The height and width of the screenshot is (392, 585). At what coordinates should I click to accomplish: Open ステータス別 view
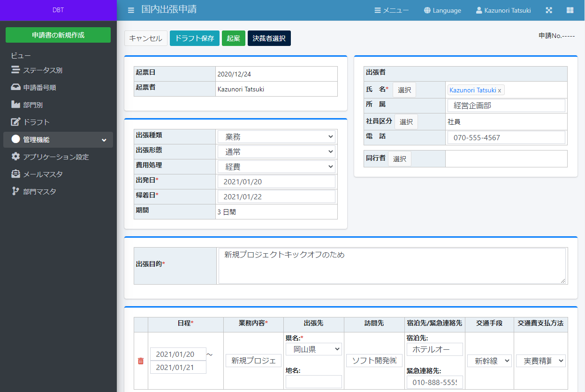coord(58,70)
